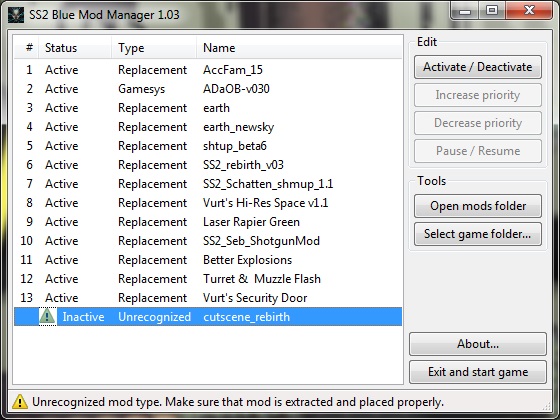Select the shtup_beta6 mod entry

[208, 146]
